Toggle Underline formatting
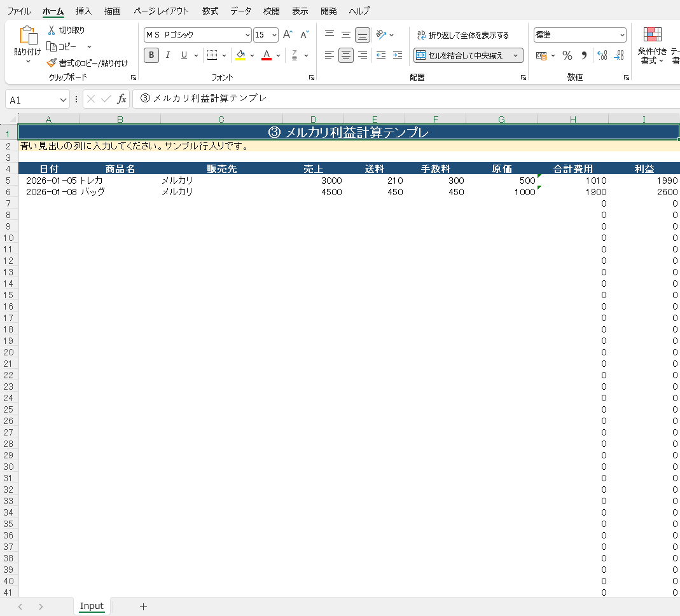Viewport: 680px width, 616px height. 184,55
